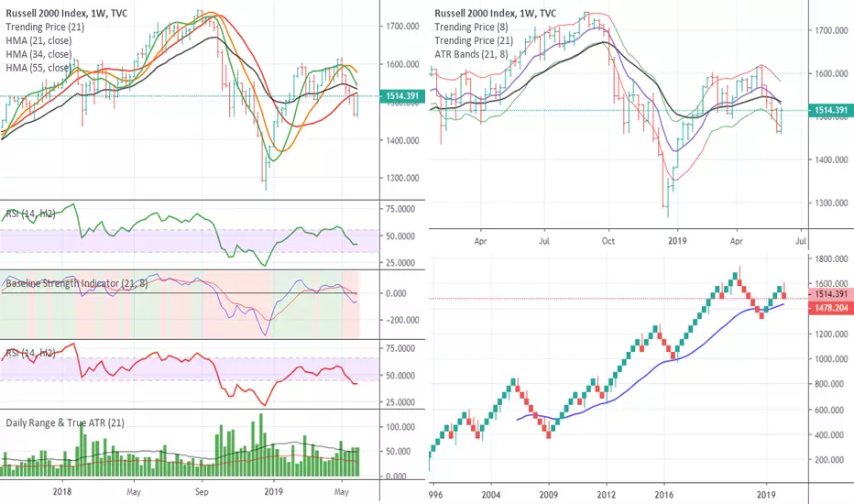The height and width of the screenshot is (504, 854).
Task: Select the HMA (55, close) indicator label
Action: 38,68
